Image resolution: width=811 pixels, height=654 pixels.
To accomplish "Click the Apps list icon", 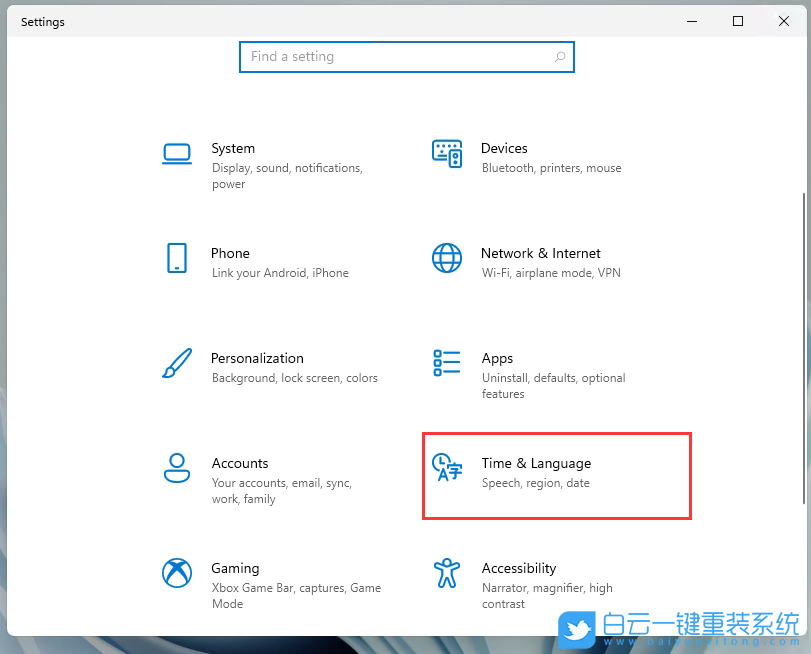I will point(447,362).
